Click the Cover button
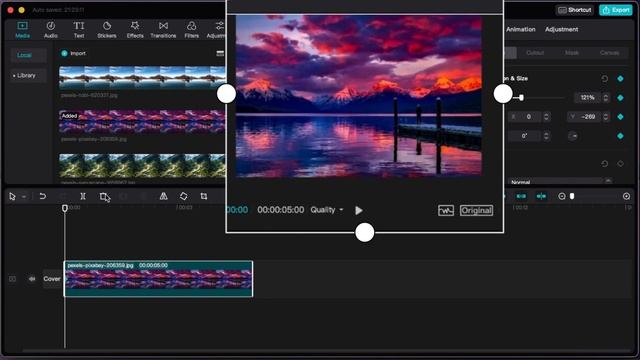This screenshot has width=640, height=360. tap(52, 279)
